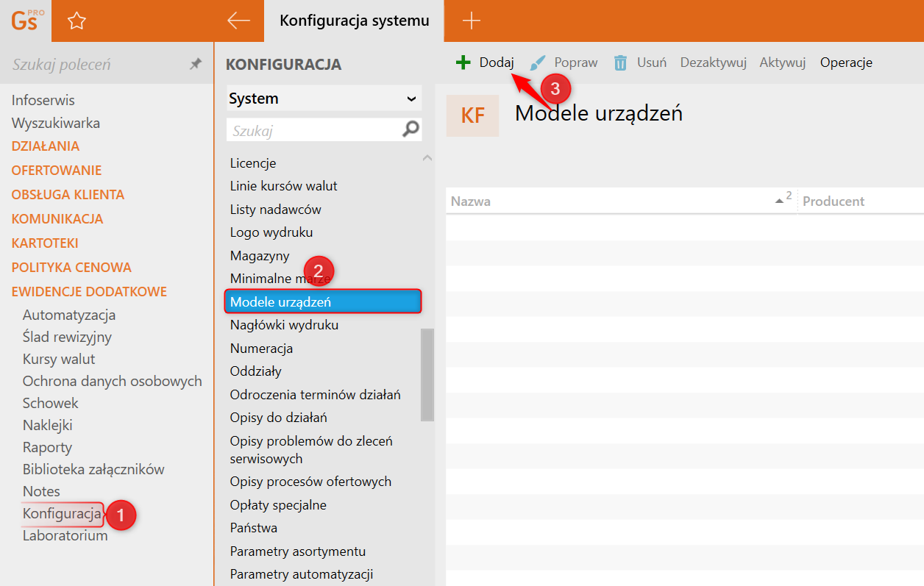The height and width of the screenshot is (586, 924).
Task: Open Konfiguracja in sidebar
Action: coord(62,513)
